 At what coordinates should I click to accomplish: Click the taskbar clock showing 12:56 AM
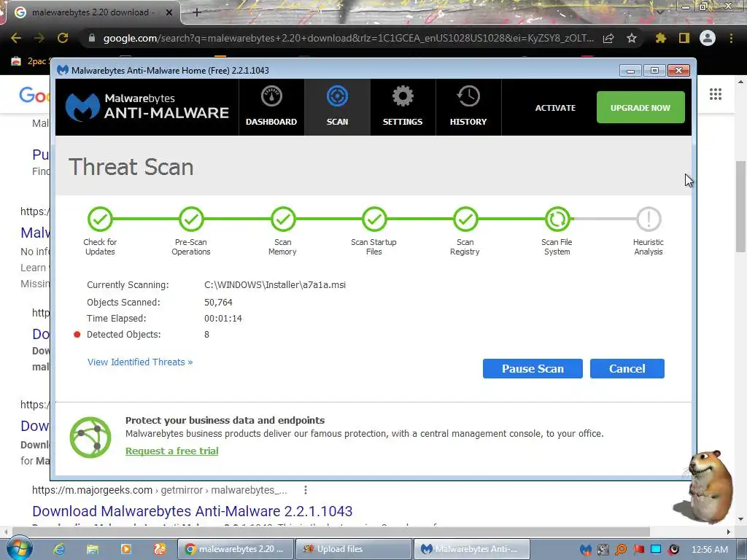pos(710,550)
